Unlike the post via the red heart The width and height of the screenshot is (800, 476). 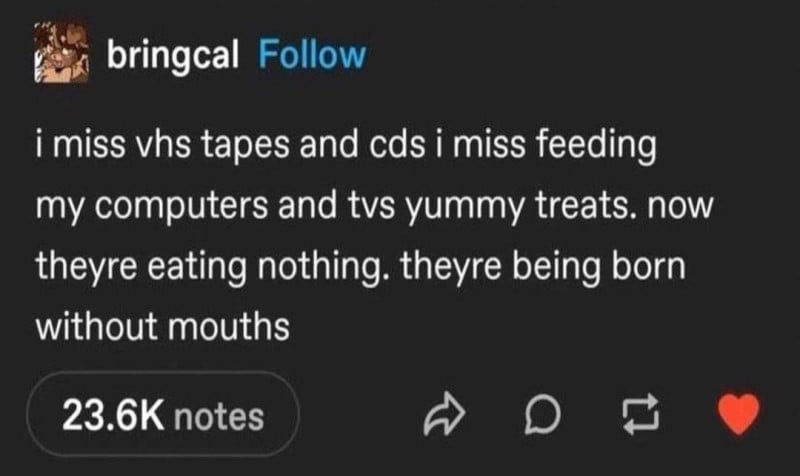click(x=740, y=414)
